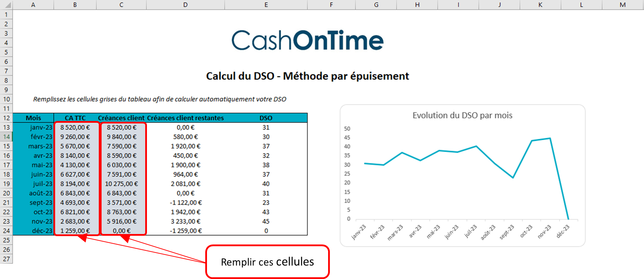Select the 'Calcul du DSO - Méthode par épuisement' title
The width and height of the screenshot is (644, 279).
[x=307, y=76]
